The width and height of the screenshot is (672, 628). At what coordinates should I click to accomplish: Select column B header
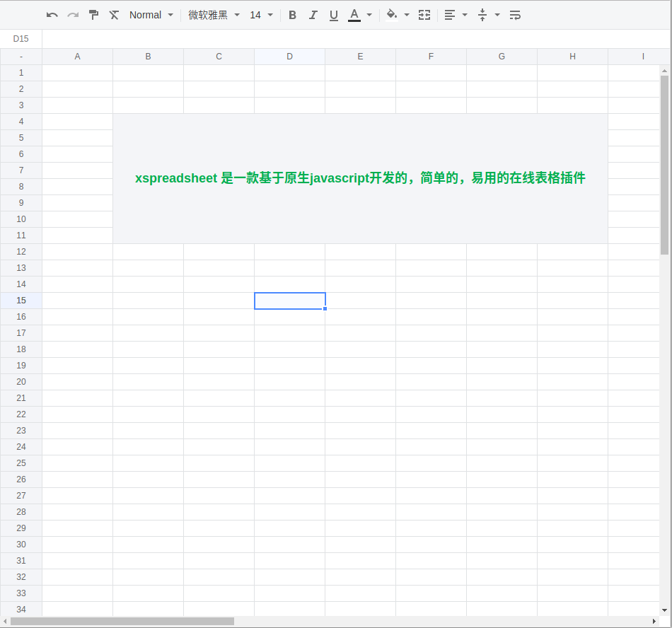pos(149,57)
